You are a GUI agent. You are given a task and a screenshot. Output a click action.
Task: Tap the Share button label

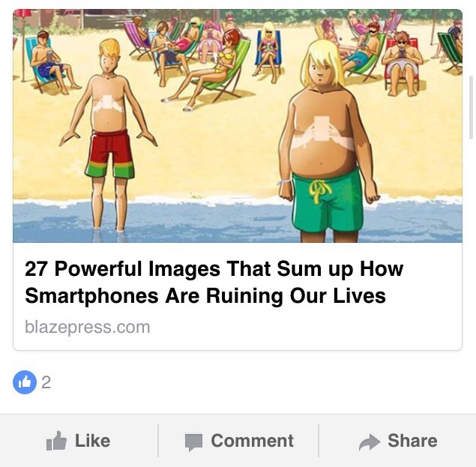[412, 441]
